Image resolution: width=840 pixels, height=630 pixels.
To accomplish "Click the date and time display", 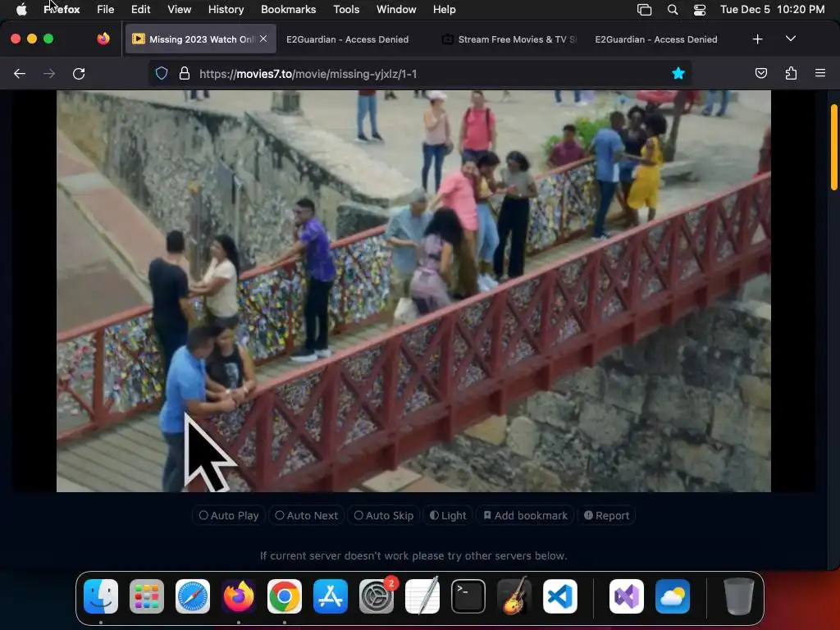I will click(773, 10).
